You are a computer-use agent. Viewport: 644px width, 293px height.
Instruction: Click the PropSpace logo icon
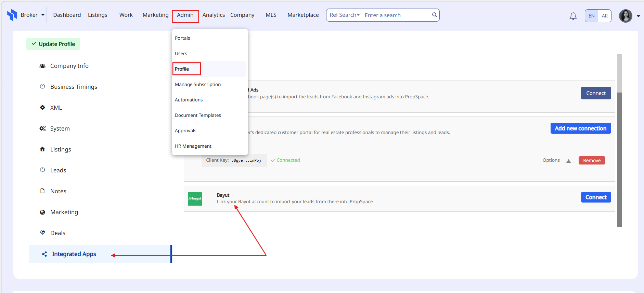12,15
